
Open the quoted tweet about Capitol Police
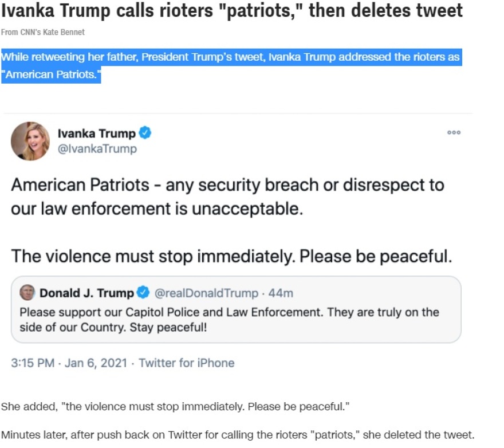tap(229, 319)
